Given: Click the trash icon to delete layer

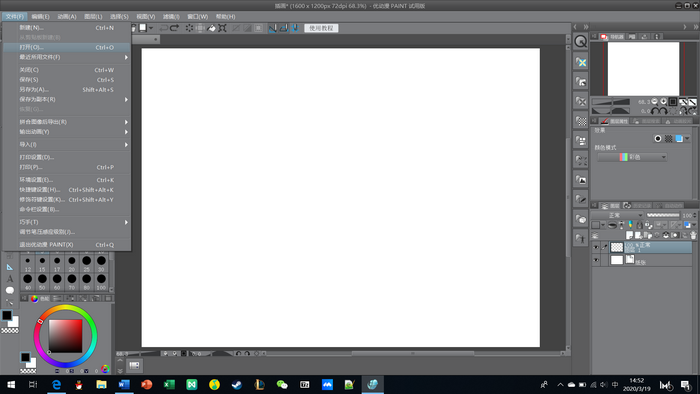Looking at the screenshot, I should pos(693,235).
